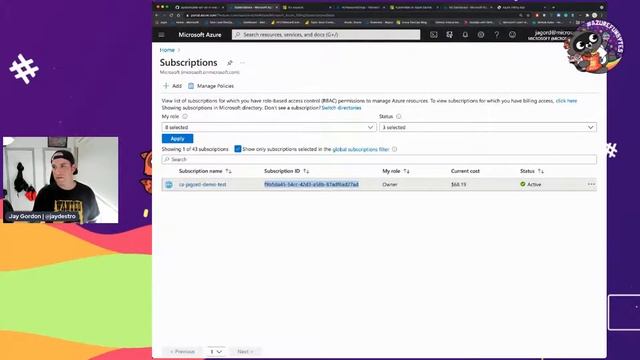Screen dimensions: 640x360
Task: Click the $68.15 current cost value
Action: click(458, 184)
